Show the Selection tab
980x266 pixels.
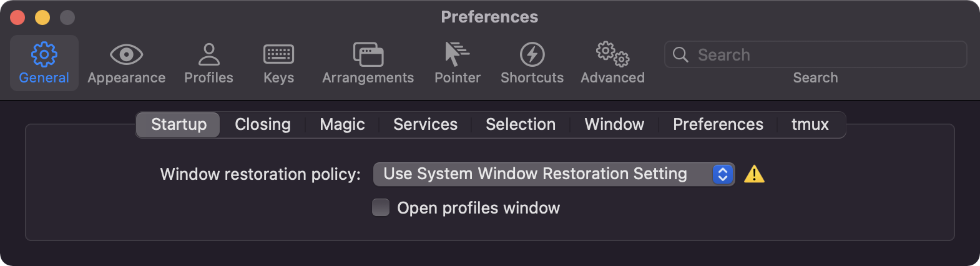521,124
